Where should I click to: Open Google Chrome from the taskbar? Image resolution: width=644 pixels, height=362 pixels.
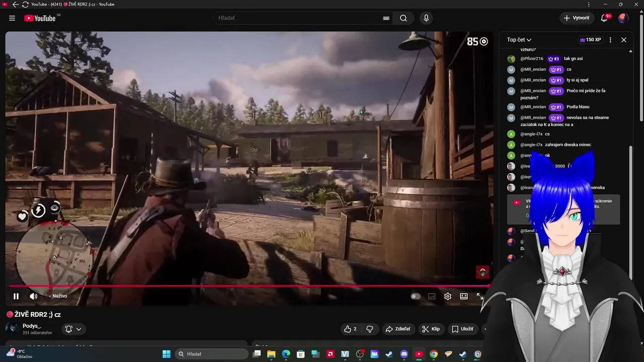(x=434, y=354)
